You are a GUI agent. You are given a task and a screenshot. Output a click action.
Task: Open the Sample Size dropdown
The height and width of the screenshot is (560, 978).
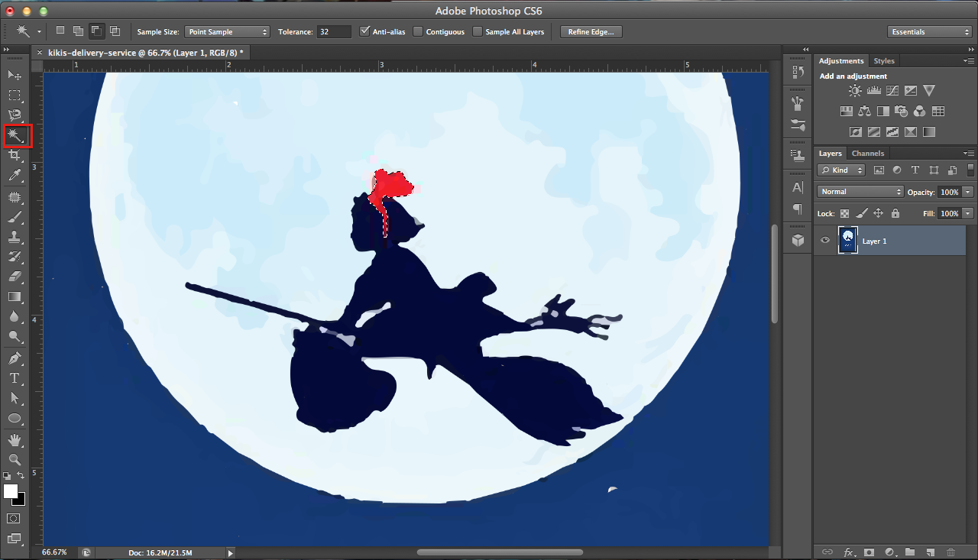click(x=227, y=32)
